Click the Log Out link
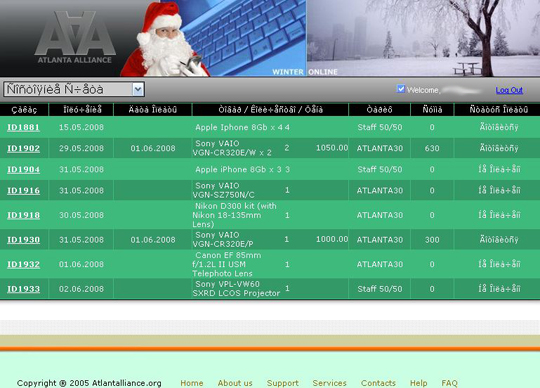Screen dimensions: 540x388 (509, 90)
